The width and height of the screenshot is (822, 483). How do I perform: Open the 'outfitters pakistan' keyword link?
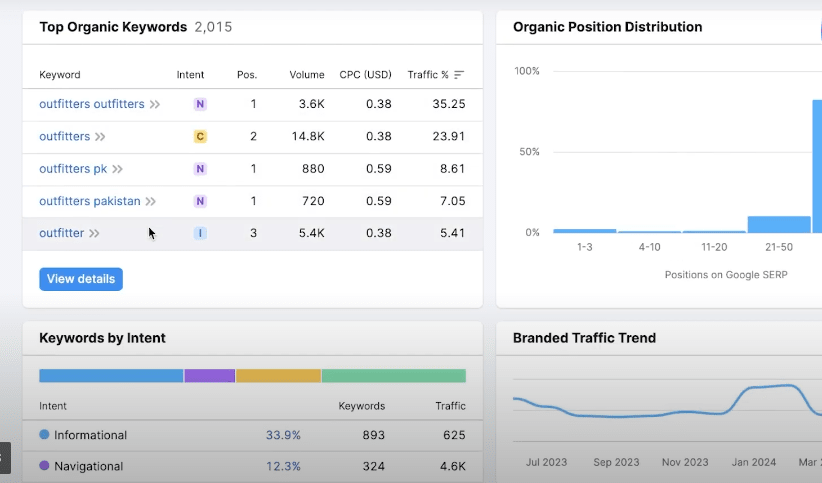(90, 201)
